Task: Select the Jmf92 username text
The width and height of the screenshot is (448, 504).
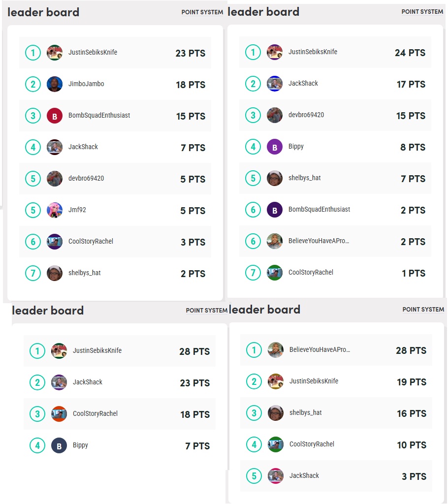Action: (x=77, y=210)
